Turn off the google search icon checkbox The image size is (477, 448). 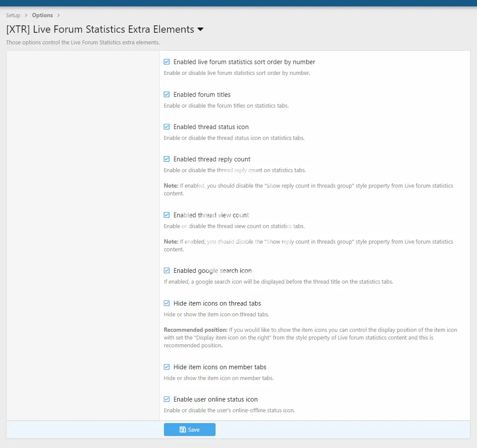[x=167, y=271]
